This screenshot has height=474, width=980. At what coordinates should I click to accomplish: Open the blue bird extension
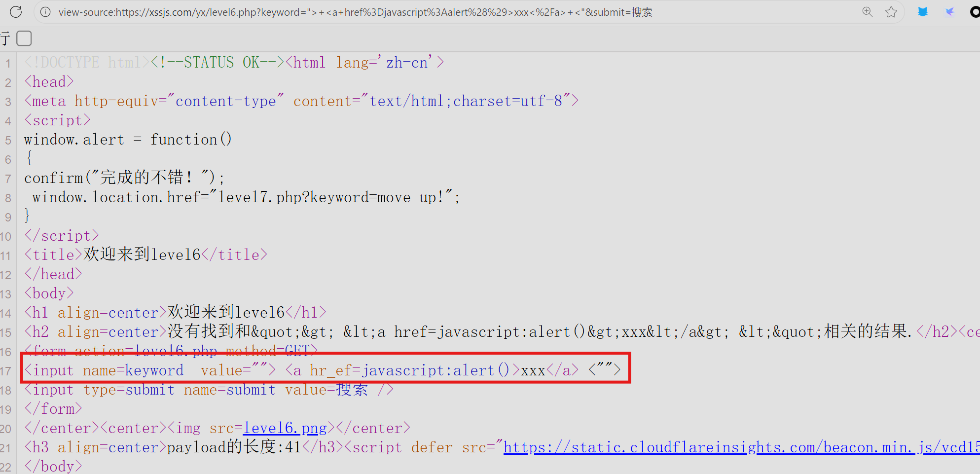click(923, 12)
